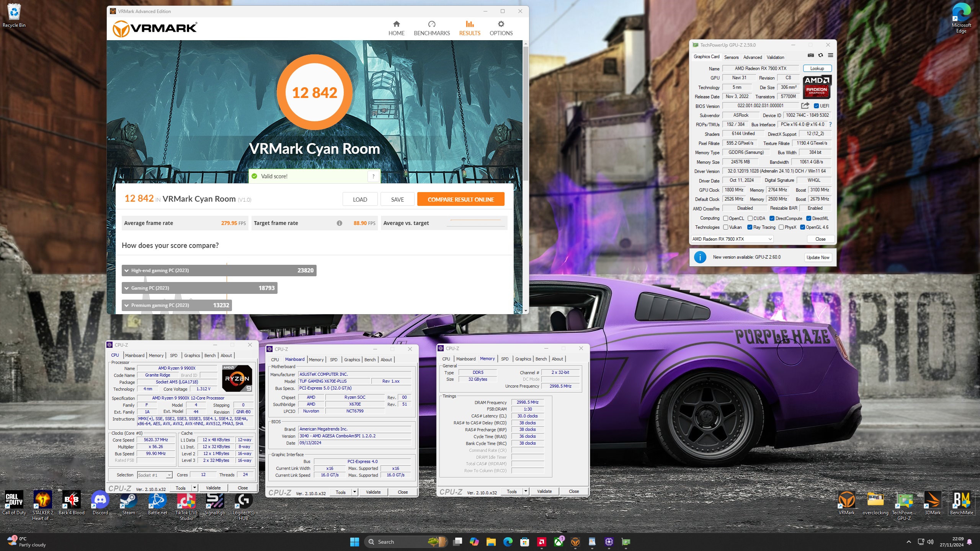Open the HOME tab in VRMark
The width and height of the screenshot is (980, 551).
click(396, 29)
